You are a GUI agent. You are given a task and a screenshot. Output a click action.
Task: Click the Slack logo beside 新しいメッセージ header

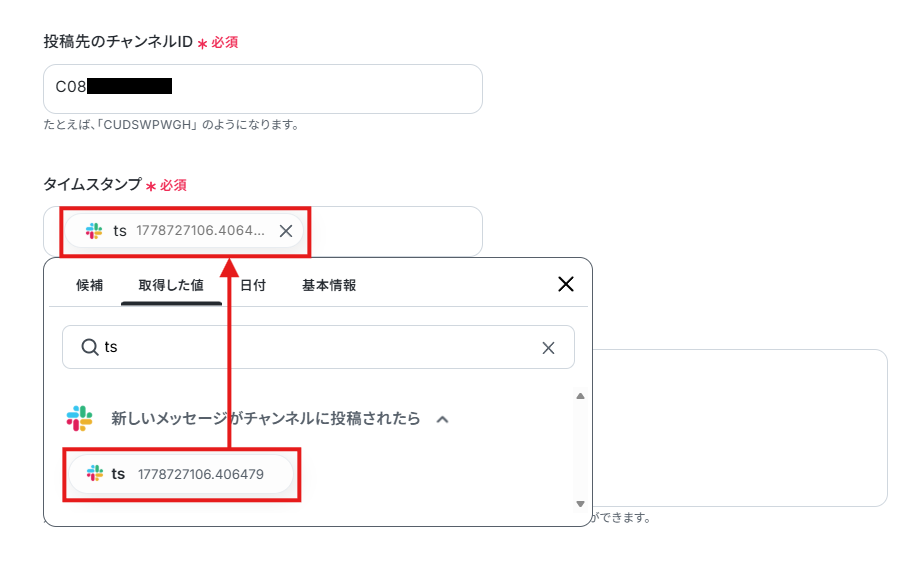click(x=80, y=418)
